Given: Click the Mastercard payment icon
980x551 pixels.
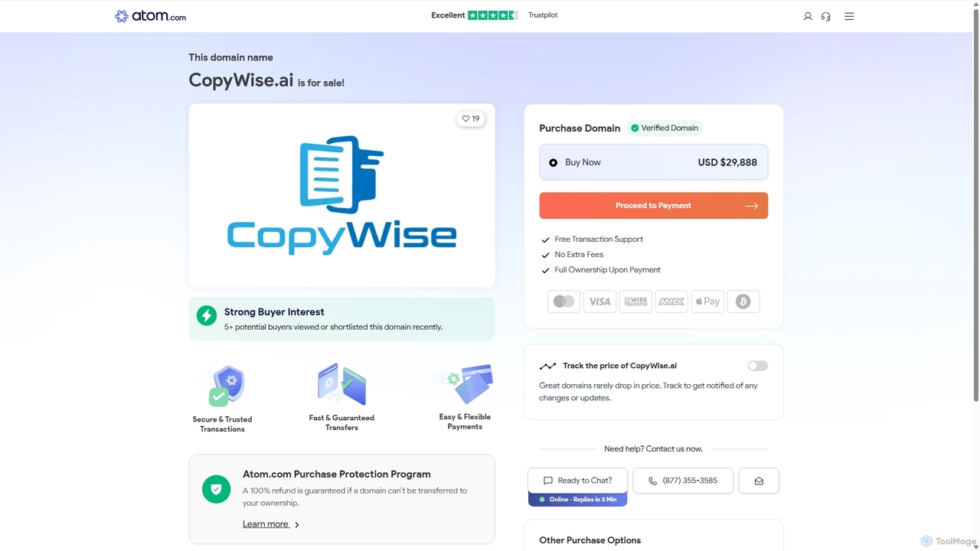Looking at the screenshot, I should 564,302.
